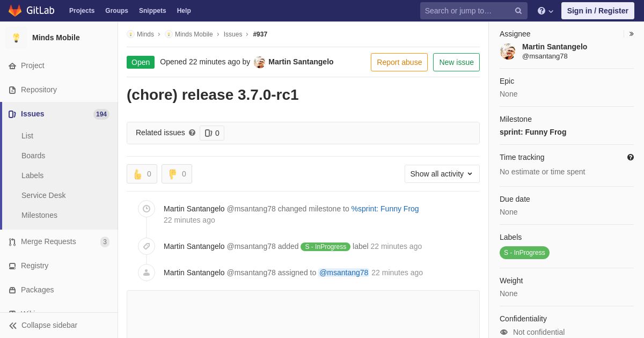Click Minds Mobile breadcrumb link
The image size is (644, 338).
[x=194, y=34]
